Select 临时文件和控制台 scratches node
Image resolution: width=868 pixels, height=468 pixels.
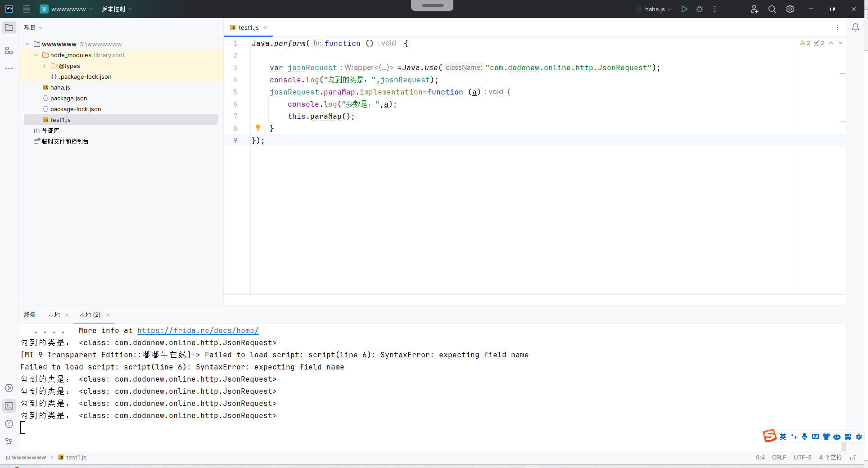point(61,141)
